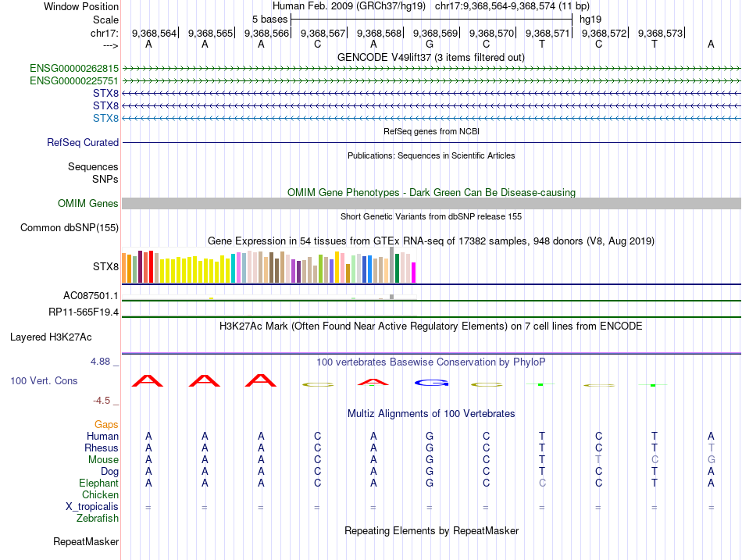Click the chr17: ruler label
742x560 pixels.
tap(105, 33)
